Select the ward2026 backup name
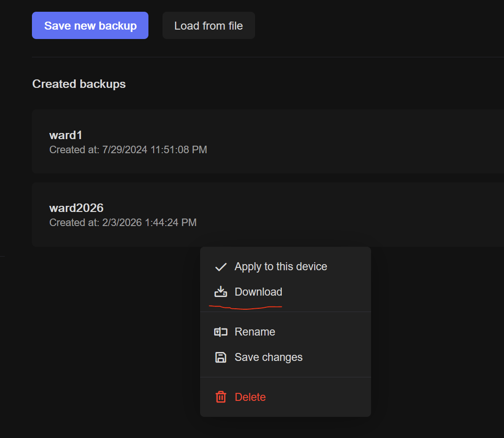The image size is (504, 438). tap(76, 208)
